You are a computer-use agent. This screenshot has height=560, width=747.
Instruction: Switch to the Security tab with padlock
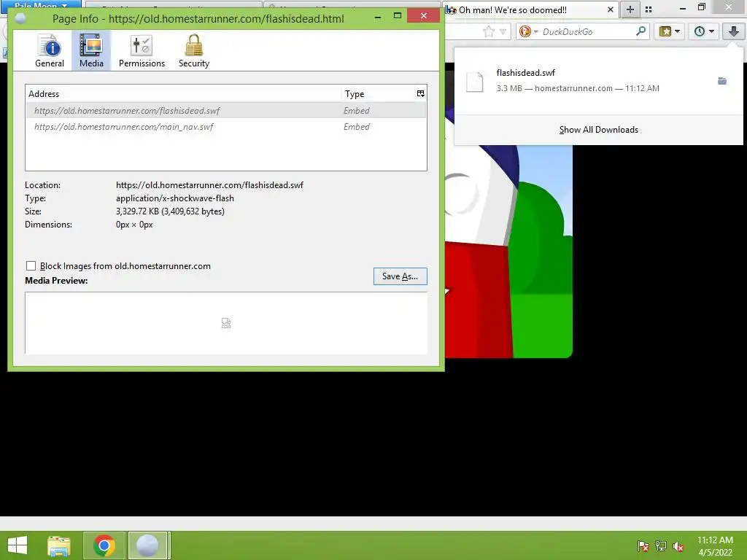194,50
